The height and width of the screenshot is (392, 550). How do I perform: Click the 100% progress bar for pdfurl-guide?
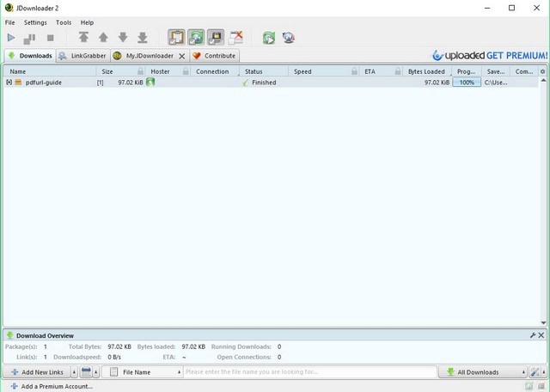click(x=467, y=83)
